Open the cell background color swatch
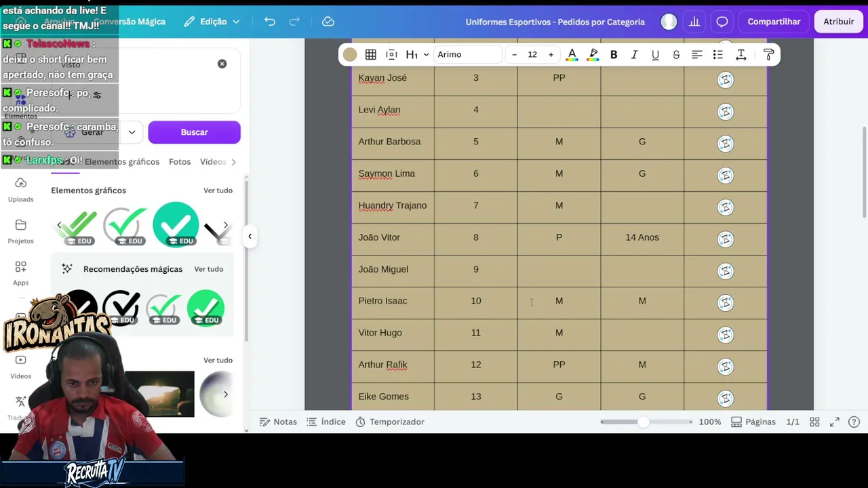 350,54
